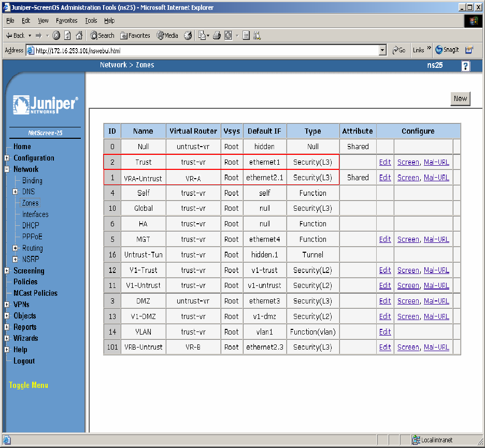The width and height of the screenshot is (485, 448).
Task: Click the Back arrow in the browser toolbar
Action: pyautogui.click(x=15, y=36)
